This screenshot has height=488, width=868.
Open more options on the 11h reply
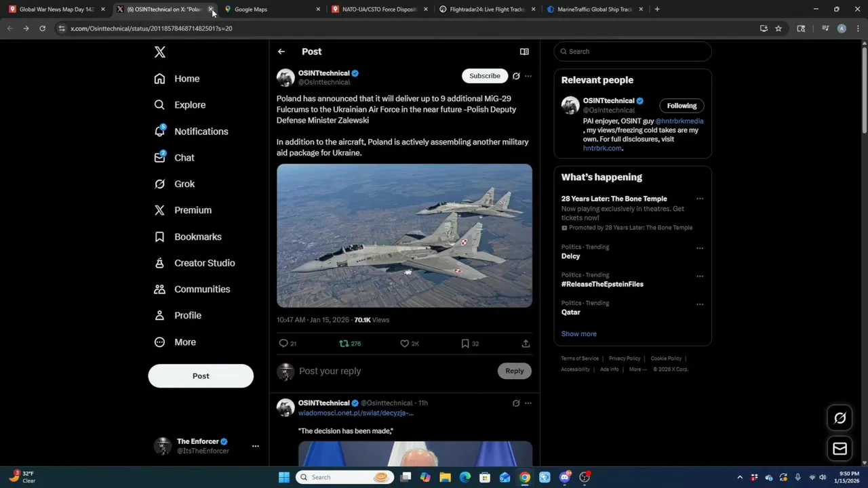(x=528, y=403)
